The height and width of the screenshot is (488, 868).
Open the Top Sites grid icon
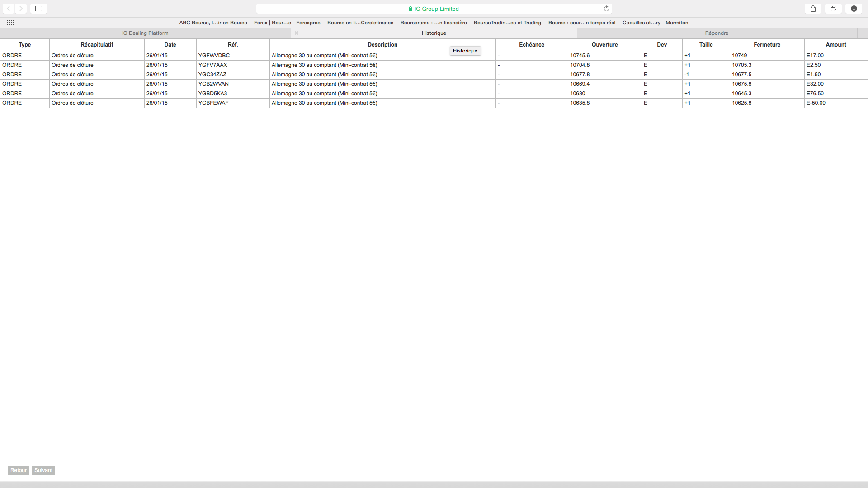[10, 23]
